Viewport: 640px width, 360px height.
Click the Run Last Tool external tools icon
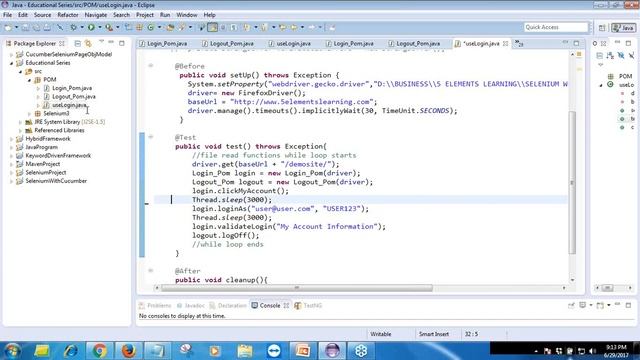[x=109, y=27]
